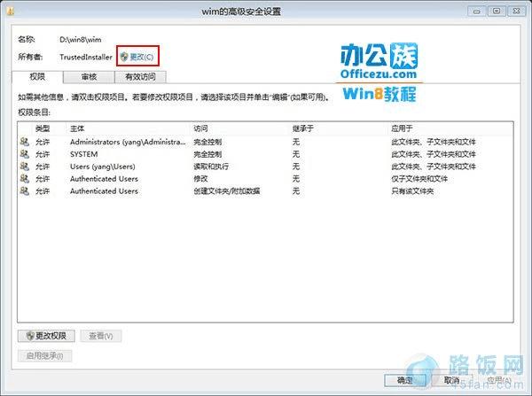This screenshot has height=396, width=532.
Task: Open the 有效访问 tab
Action: click(140, 77)
